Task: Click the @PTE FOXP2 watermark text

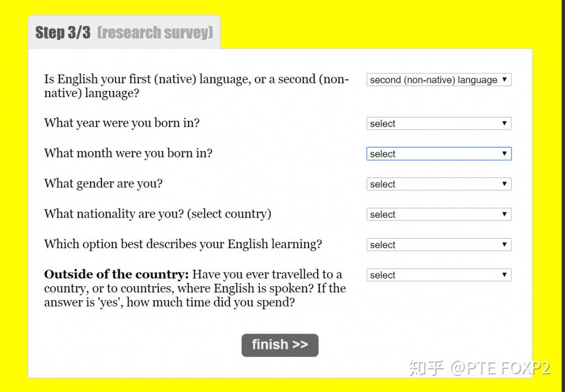Action: coord(500,368)
